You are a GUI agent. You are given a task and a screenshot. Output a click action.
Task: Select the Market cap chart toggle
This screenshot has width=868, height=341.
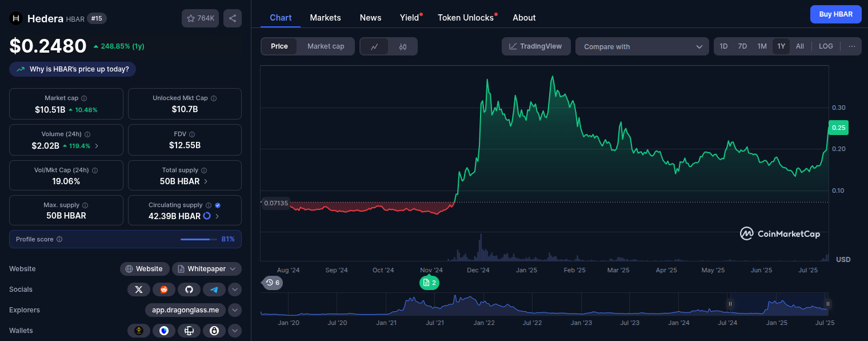click(x=326, y=46)
